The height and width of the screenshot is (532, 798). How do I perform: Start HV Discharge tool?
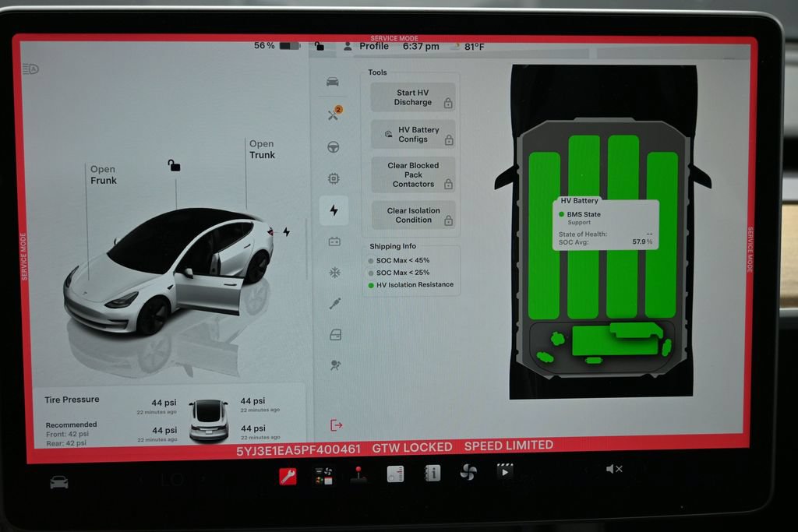click(x=413, y=97)
